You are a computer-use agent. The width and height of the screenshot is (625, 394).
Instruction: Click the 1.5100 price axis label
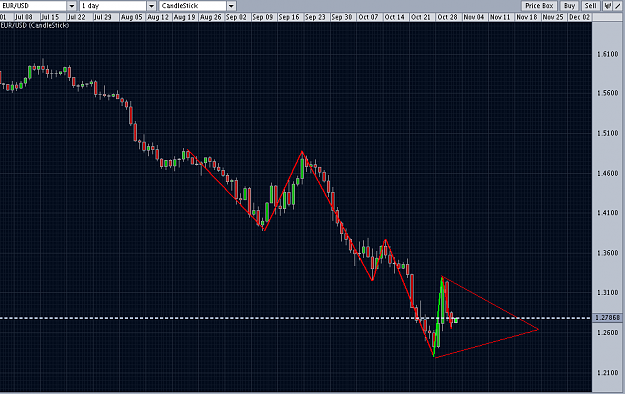click(x=607, y=133)
